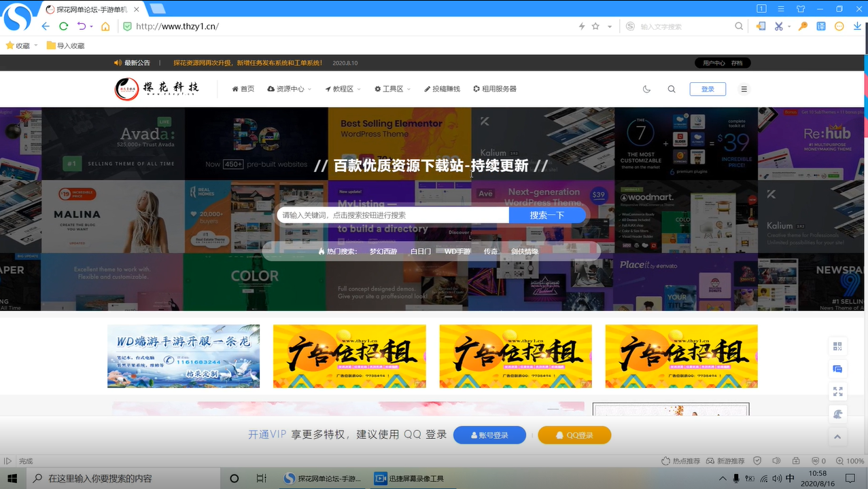Expand the 工具区 menu
Image resolution: width=868 pixels, height=489 pixels.
[392, 89]
